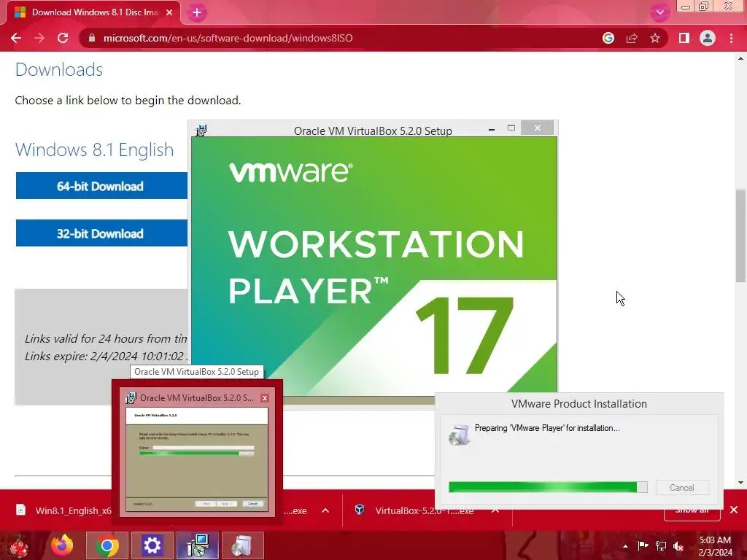Click the Google icon in address bar
The image size is (747, 560).
[x=608, y=38]
